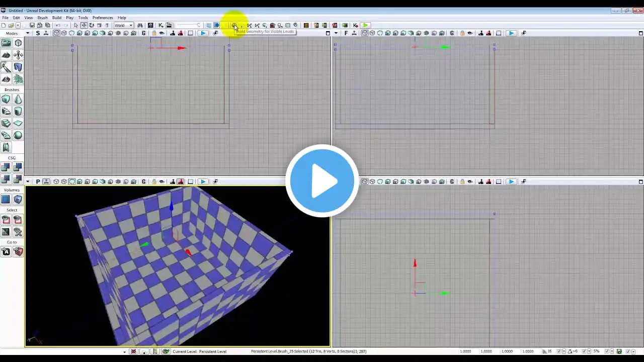Toggle game view G in Front viewport
The height and width of the screenshot is (362, 644).
point(452,33)
